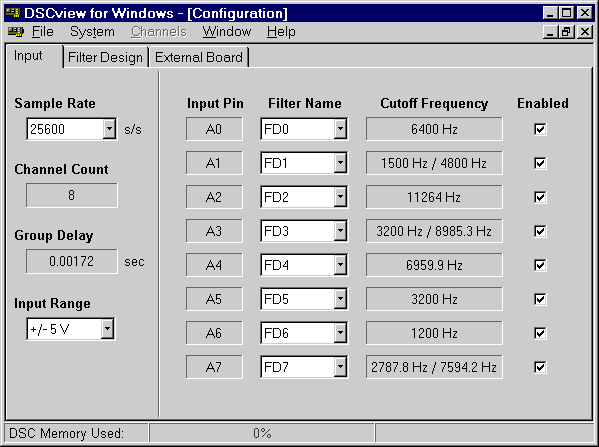Screen dimensions: 599x447
Task: Open the Input Range +/- 5 V dropdown
Action: pos(107,329)
